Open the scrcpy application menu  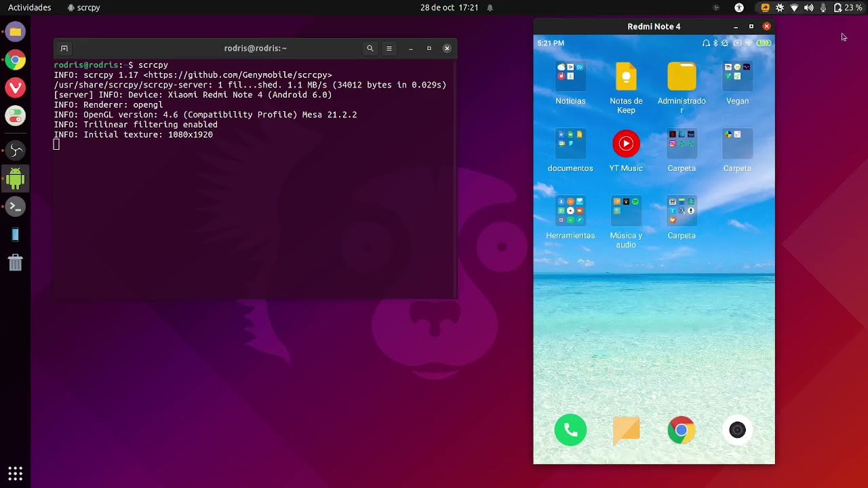84,7
